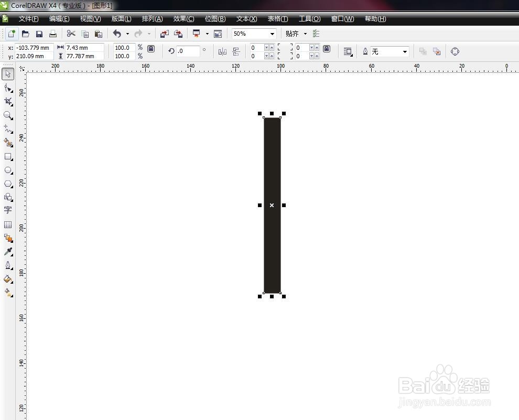This screenshot has height=420, width=519.
Task: Mirror the object vertically
Action: pos(236,51)
